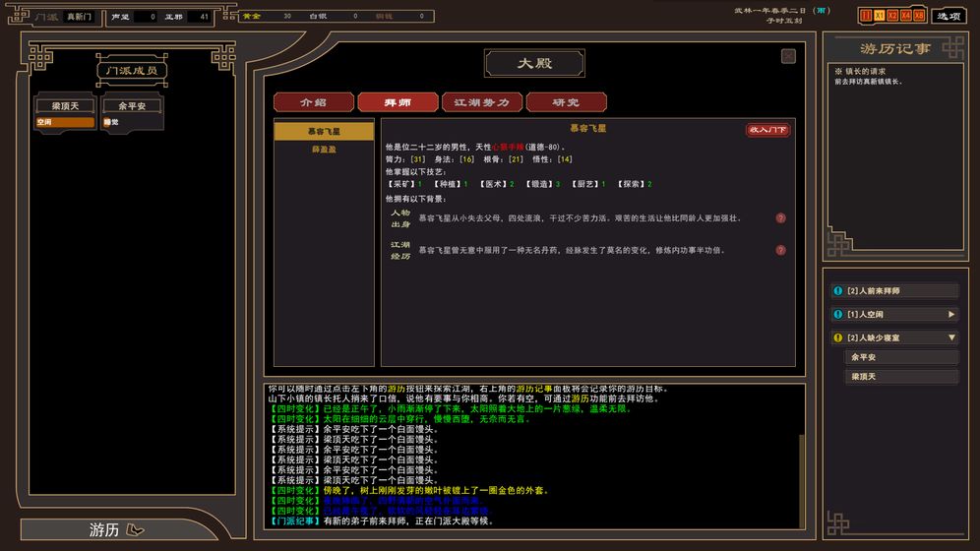Close the 大殿 panel

point(788,56)
